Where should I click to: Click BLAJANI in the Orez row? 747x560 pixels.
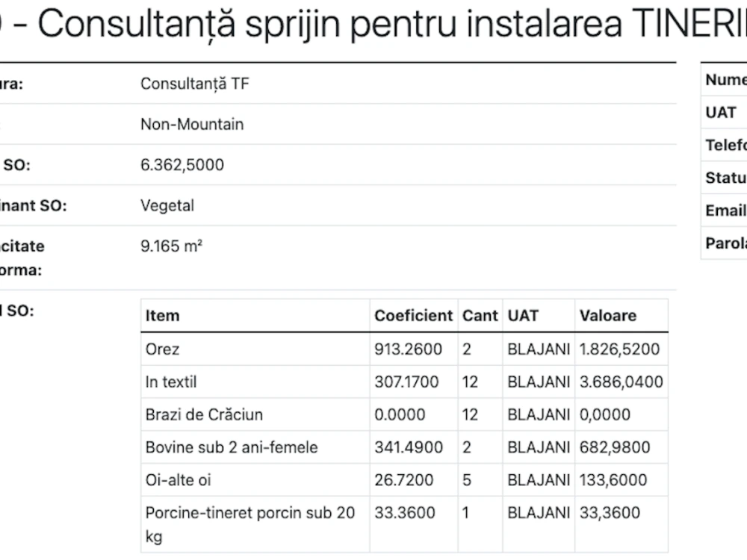[x=539, y=349]
